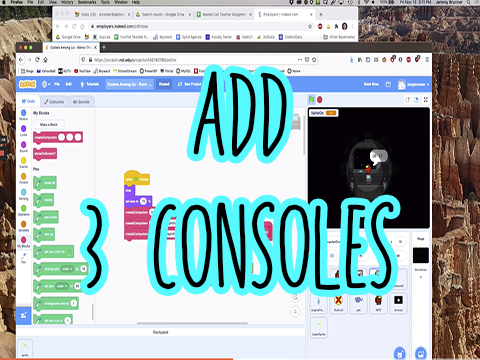
Task: Switch to the Costumes tab
Action: [x=54, y=102]
